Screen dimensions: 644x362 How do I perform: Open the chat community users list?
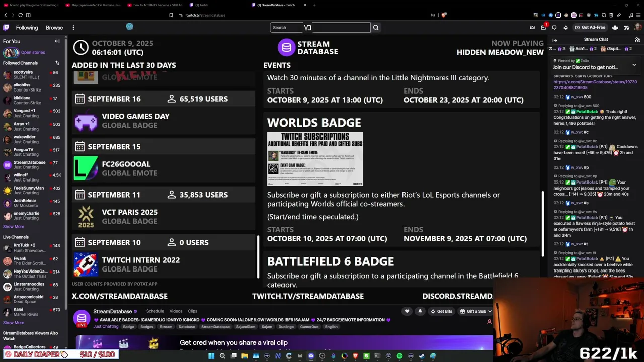(637, 40)
